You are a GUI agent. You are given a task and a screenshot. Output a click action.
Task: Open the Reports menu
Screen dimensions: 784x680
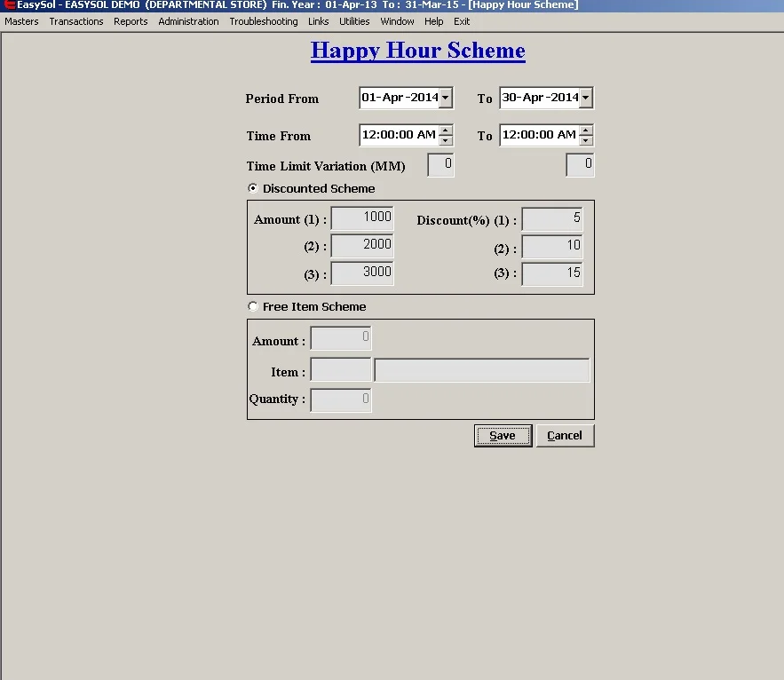pos(131,21)
